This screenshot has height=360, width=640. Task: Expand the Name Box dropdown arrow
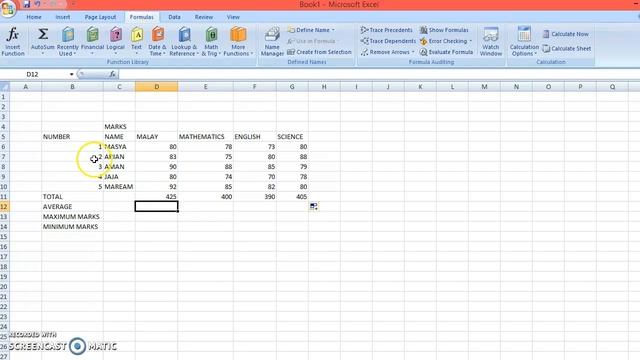tap(71, 74)
